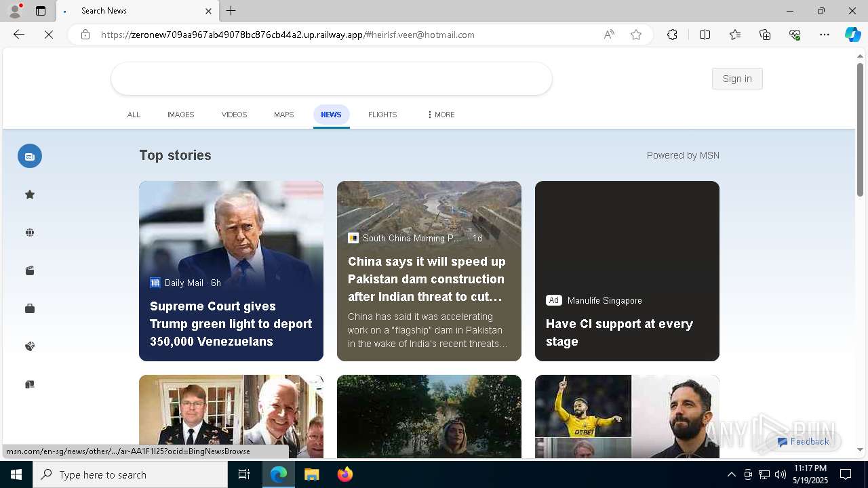Go back with browser back arrow
The image size is (868, 488).
pos(19,35)
